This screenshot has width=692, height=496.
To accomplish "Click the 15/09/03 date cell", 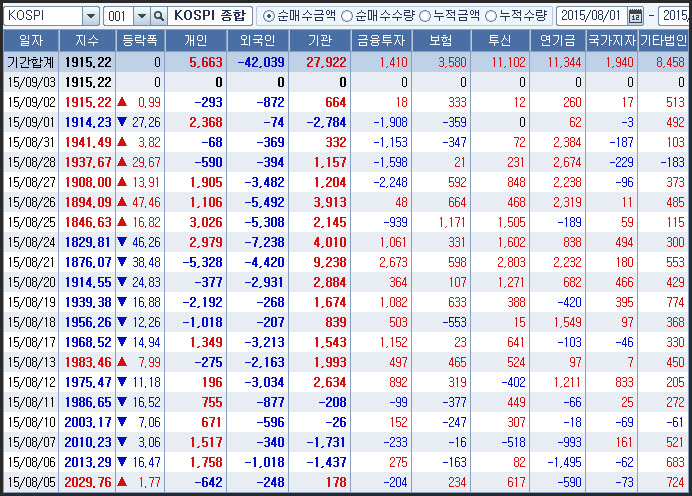I will pyautogui.click(x=31, y=83).
